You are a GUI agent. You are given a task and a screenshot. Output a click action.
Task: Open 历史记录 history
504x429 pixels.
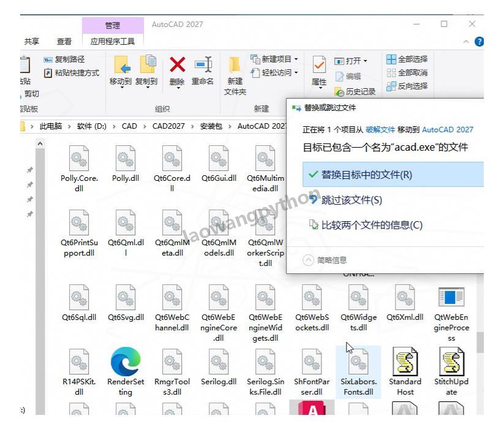(x=355, y=92)
